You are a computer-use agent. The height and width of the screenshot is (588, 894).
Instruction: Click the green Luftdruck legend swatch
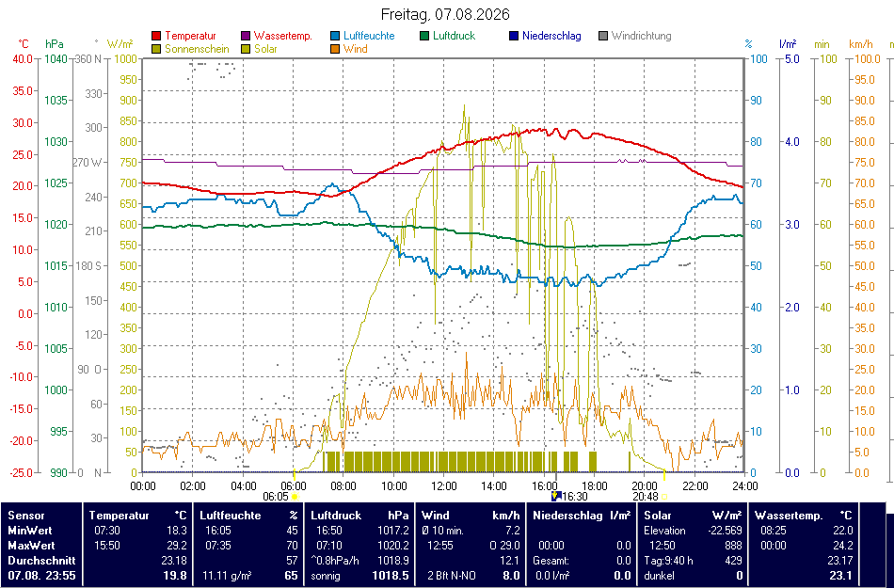(x=424, y=36)
